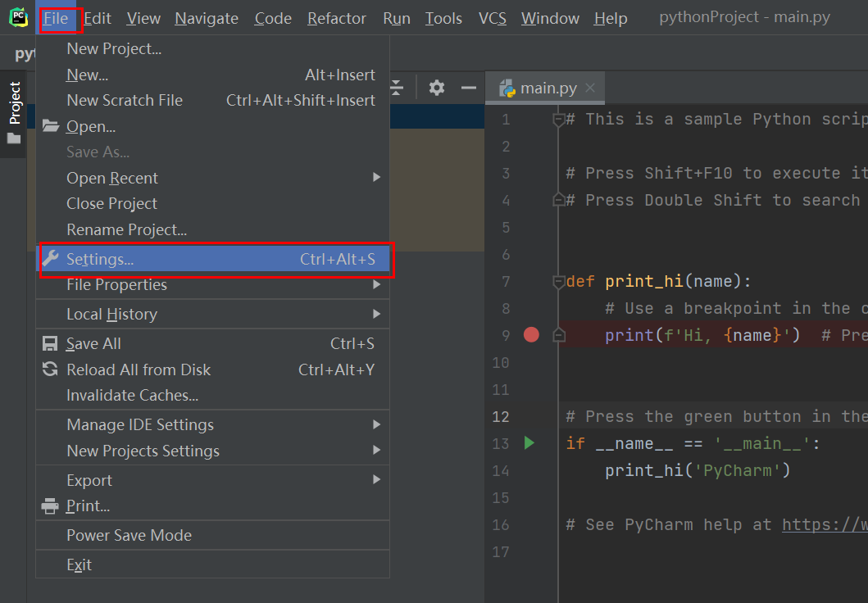Viewport: 868px width, 603px height.
Task: Click the green run arrow in the gutter
Action: click(x=529, y=443)
